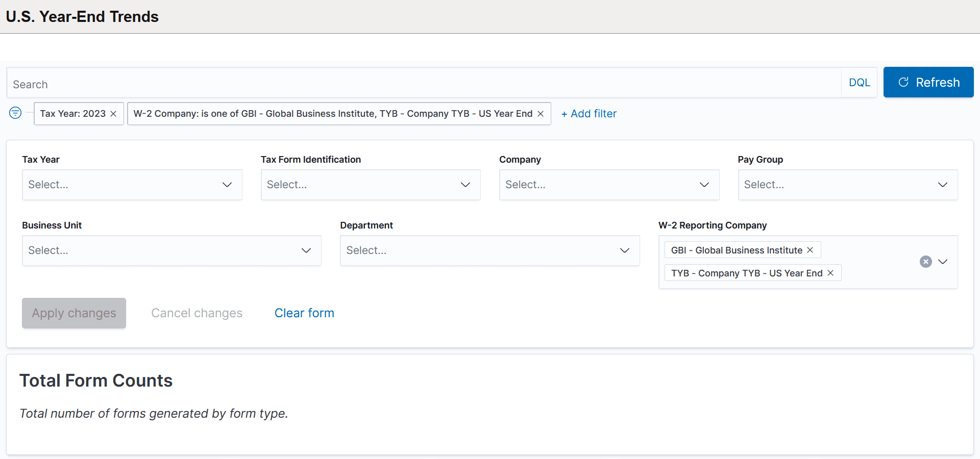
Task: Focus the Search query input field
Action: click(424, 84)
